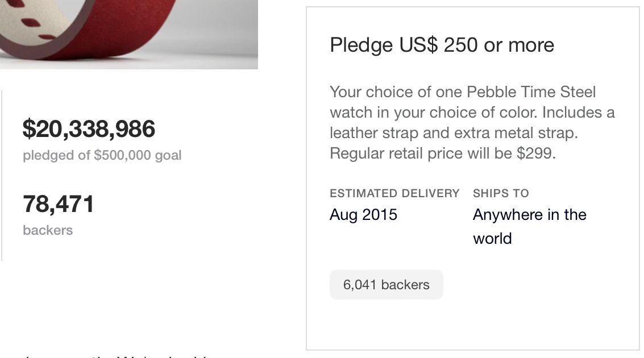The height and width of the screenshot is (358, 644).
Task: Click the "pledged of $500,000 goal" text
Action: click(x=102, y=155)
